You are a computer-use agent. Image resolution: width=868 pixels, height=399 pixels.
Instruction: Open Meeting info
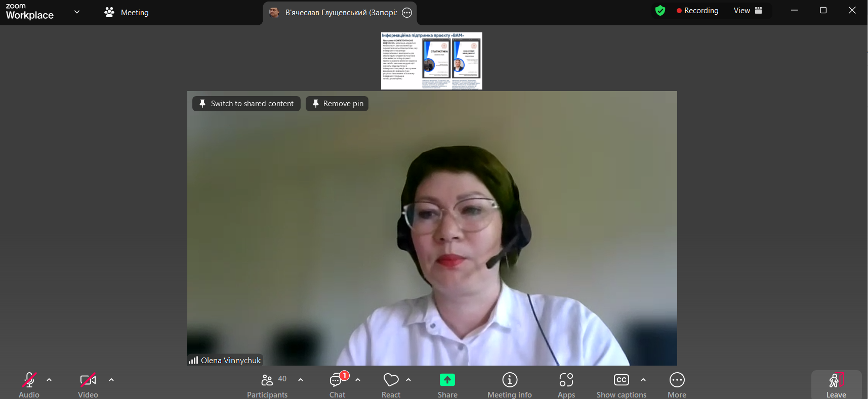(510, 380)
